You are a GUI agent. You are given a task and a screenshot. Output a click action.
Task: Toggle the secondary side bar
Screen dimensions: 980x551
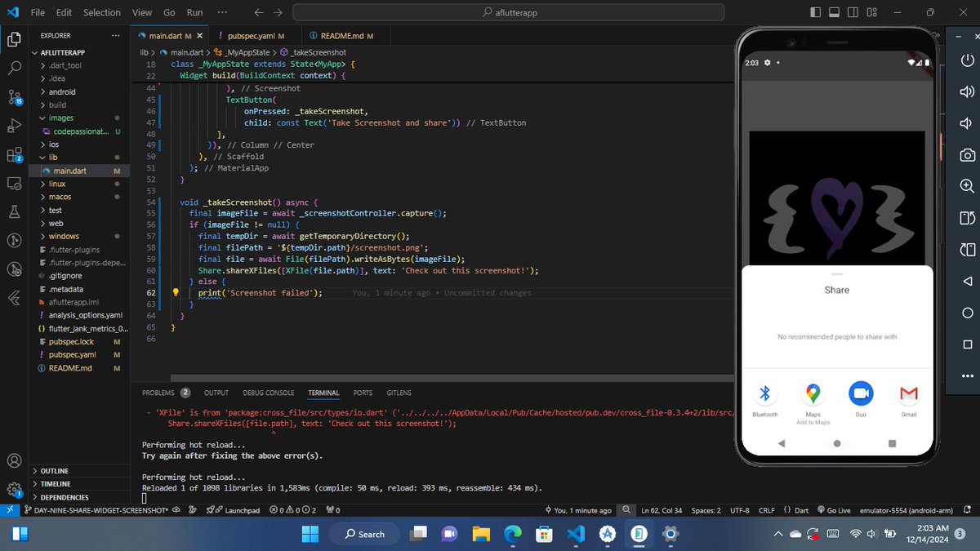point(853,11)
